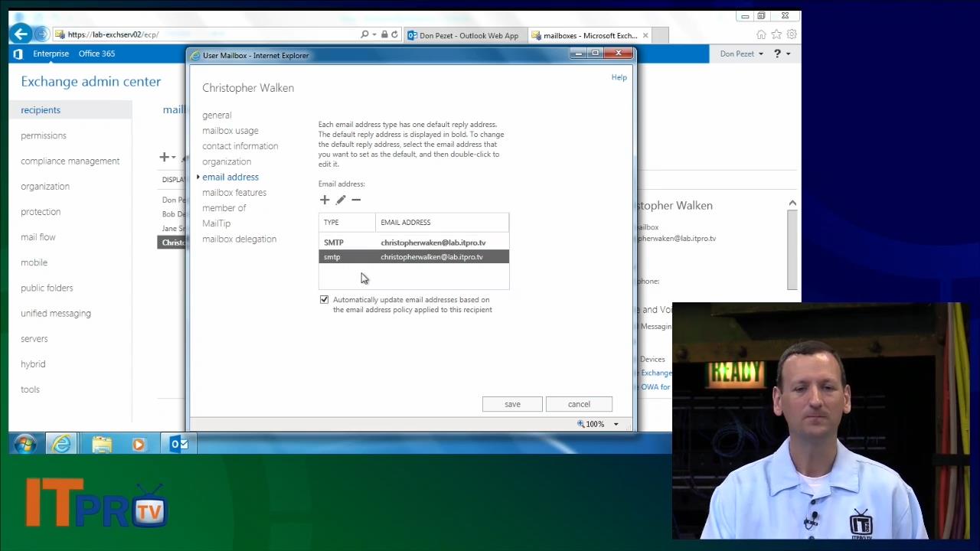The height and width of the screenshot is (551, 980).
Task: Click the search magnifier in address bar
Action: (365, 34)
